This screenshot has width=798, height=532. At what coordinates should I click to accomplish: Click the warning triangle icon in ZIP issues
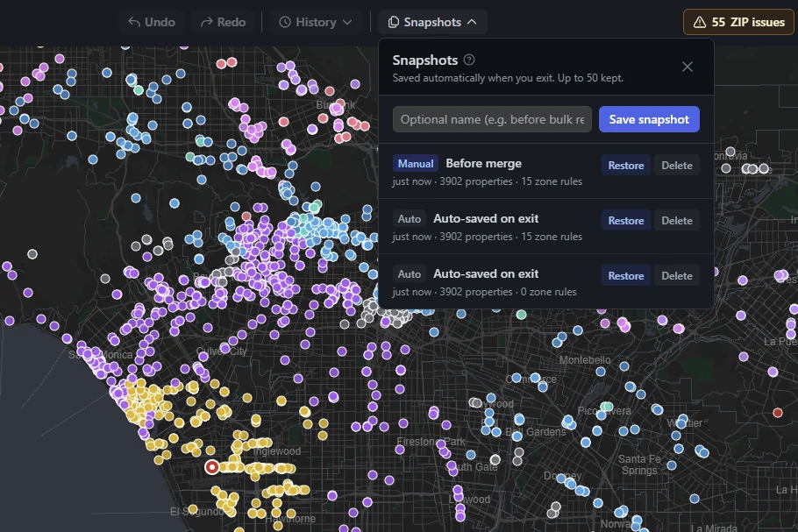pos(699,23)
